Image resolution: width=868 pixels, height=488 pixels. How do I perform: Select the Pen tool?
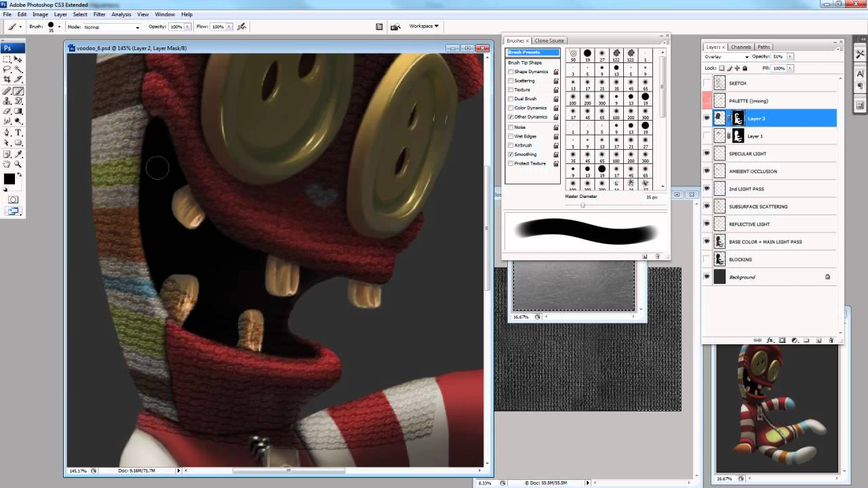[x=7, y=132]
